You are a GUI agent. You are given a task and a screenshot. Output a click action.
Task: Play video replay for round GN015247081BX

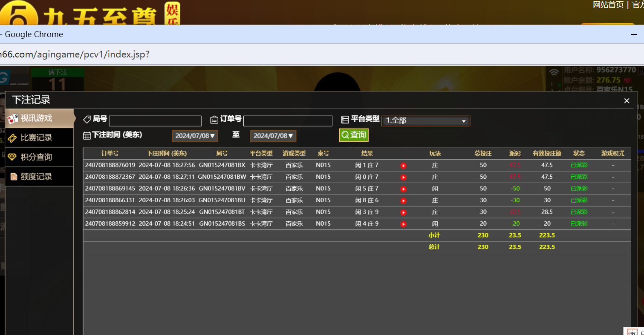point(403,166)
